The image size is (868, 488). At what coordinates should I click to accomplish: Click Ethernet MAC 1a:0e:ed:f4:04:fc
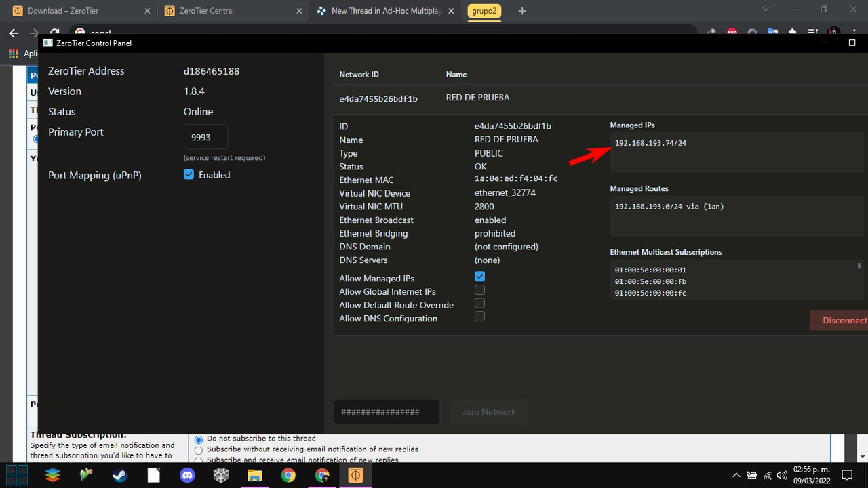pyautogui.click(x=516, y=180)
